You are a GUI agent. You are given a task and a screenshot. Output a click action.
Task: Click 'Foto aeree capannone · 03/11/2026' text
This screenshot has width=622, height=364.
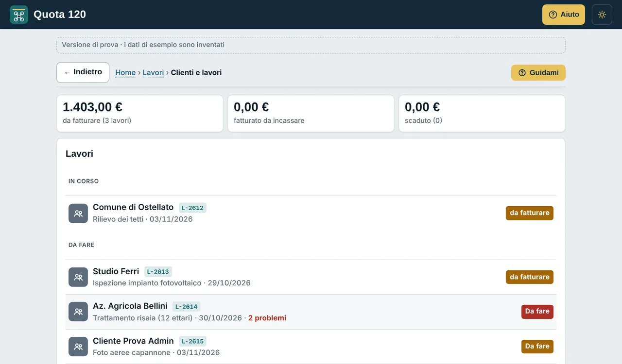click(156, 353)
